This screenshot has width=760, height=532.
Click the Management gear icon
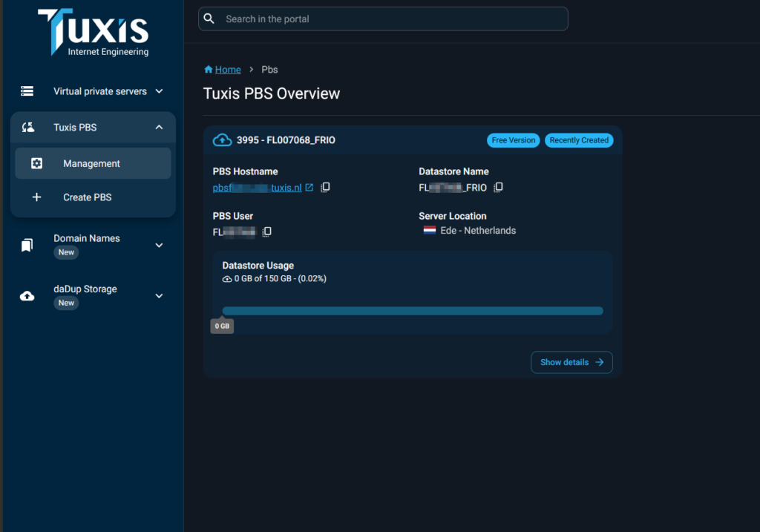point(37,163)
